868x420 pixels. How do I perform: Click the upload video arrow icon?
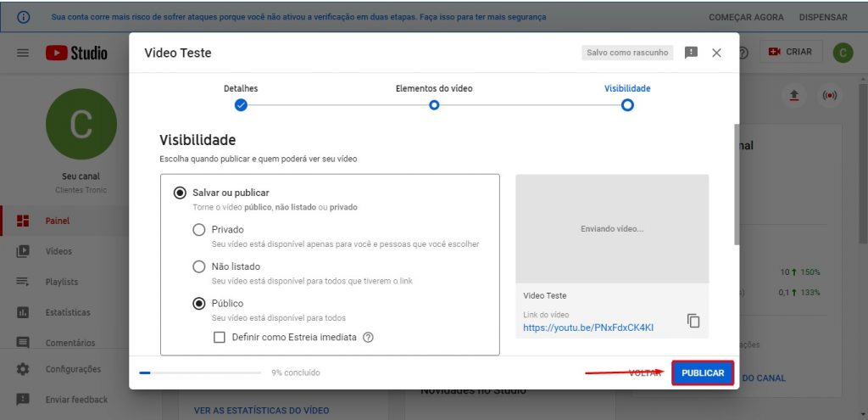(x=794, y=96)
